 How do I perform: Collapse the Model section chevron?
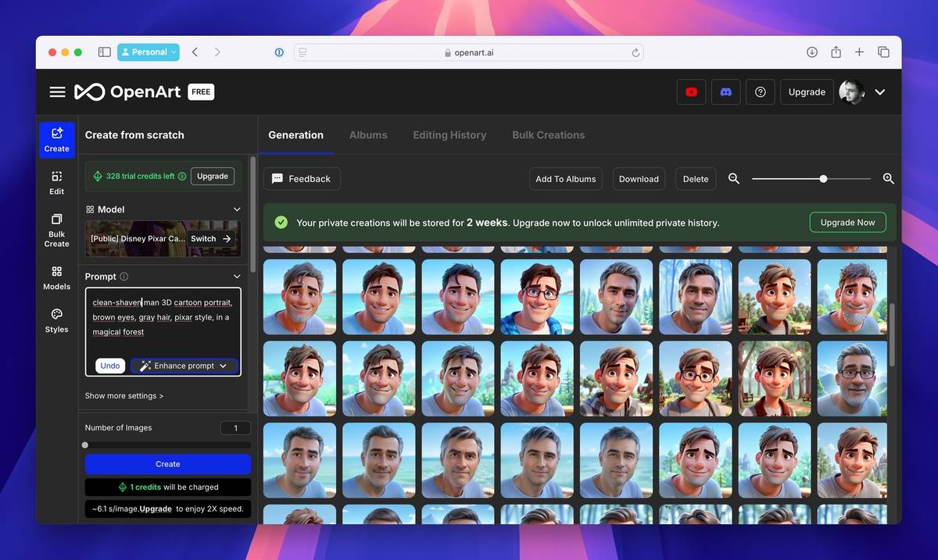237,209
